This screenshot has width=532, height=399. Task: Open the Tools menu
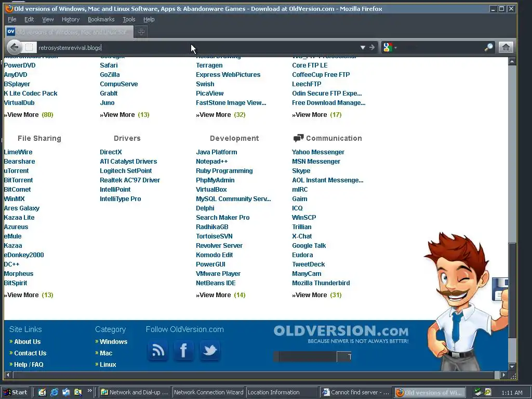pos(129,19)
